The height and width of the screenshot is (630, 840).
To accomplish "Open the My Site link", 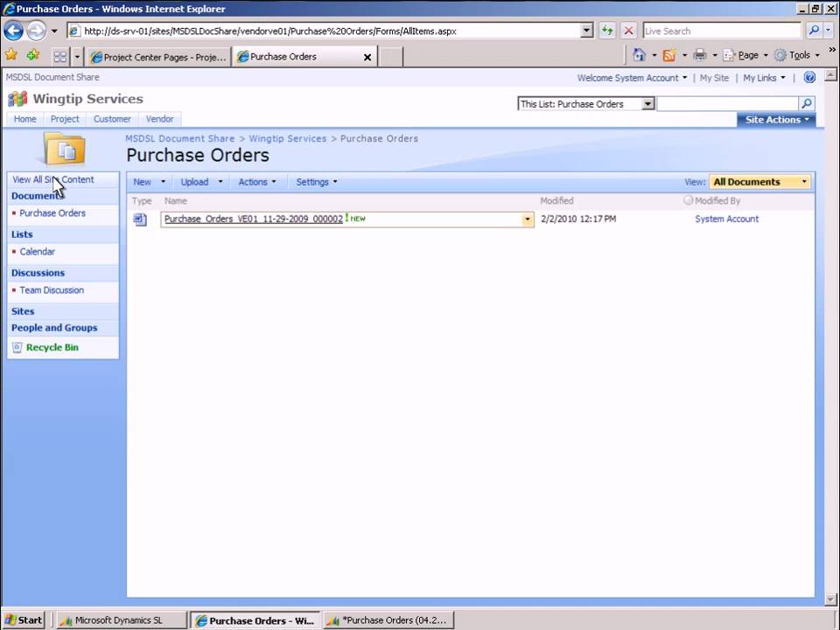I will tap(714, 78).
